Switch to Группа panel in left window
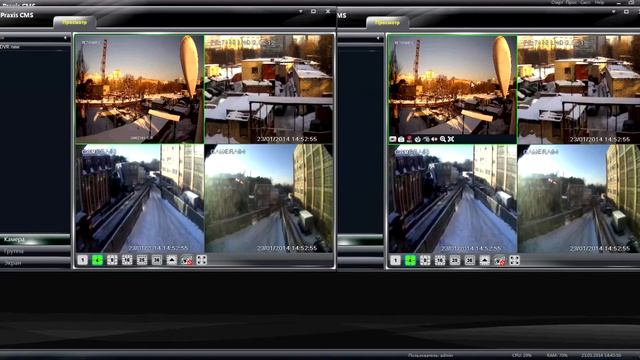The image size is (640, 360). pyautogui.click(x=35, y=251)
